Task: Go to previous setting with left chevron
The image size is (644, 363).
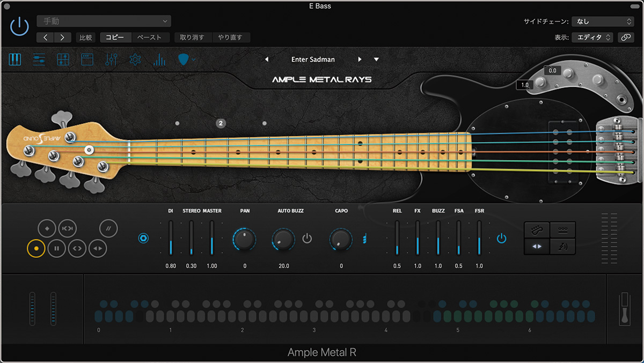Action: pyautogui.click(x=45, y=38)
